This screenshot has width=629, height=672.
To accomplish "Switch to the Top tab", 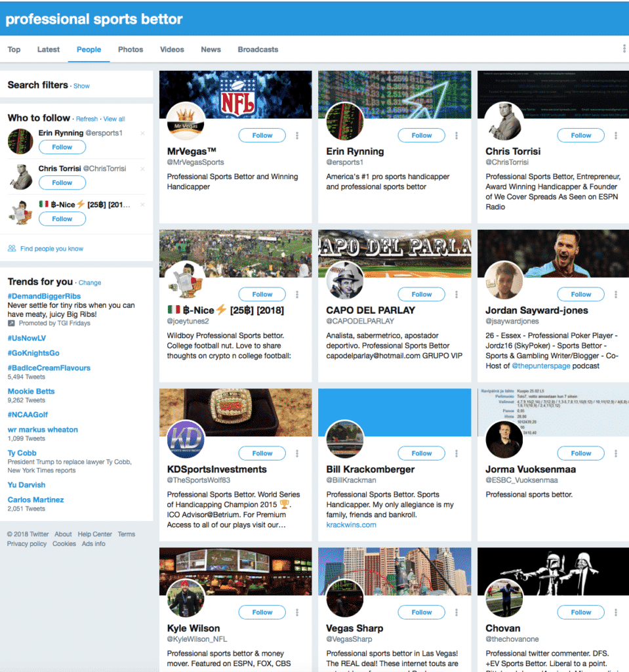I will pos(14,50).
